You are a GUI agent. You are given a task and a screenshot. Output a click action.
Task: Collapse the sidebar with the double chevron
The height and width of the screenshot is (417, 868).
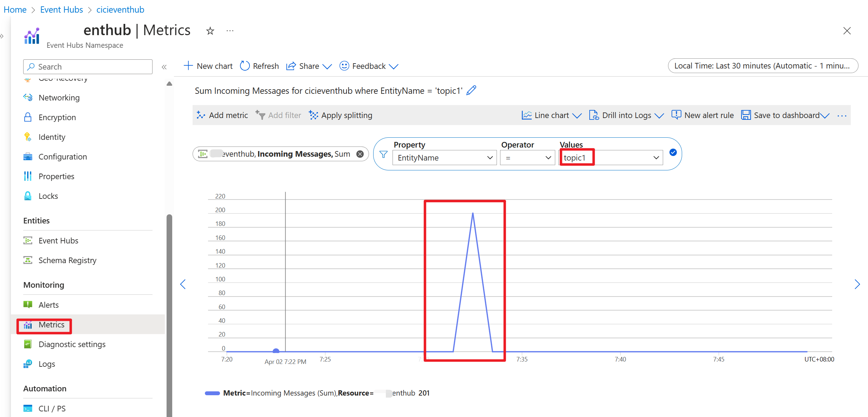coord(164,67)
